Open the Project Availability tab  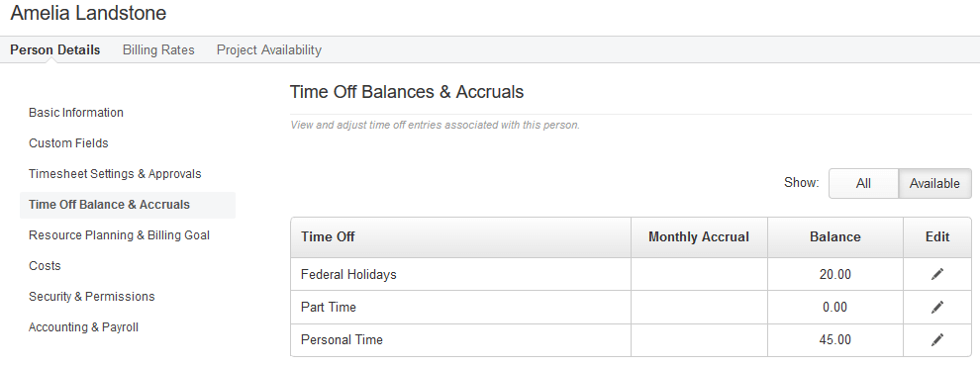(268, 49)
